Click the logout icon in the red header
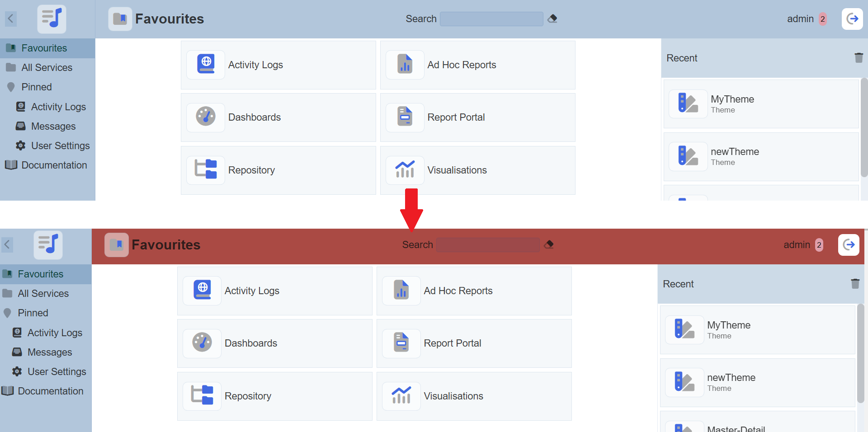This screenshot has width=868, height=432. click(849, 245)
